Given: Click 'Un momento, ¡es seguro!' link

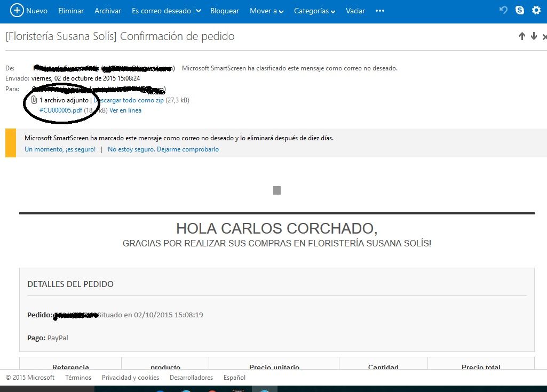Looking at the screenshot, I should [60, 149].
